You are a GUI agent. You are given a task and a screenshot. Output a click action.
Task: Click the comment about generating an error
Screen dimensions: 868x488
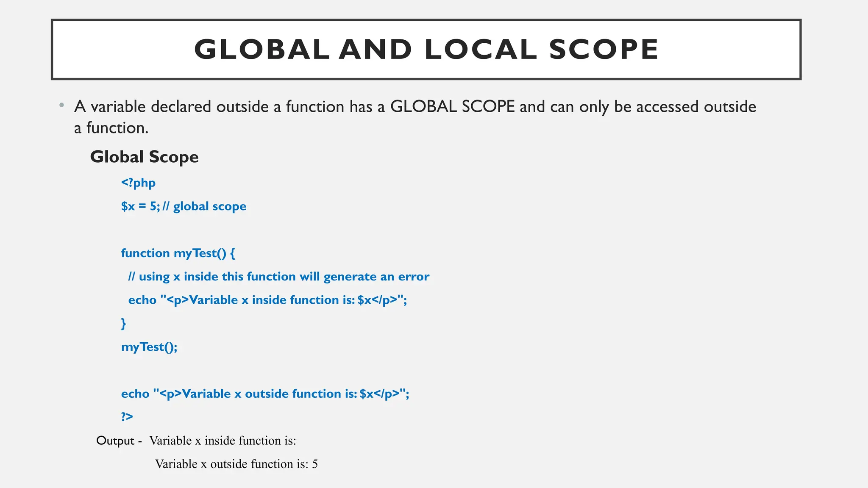coord(278,277)
